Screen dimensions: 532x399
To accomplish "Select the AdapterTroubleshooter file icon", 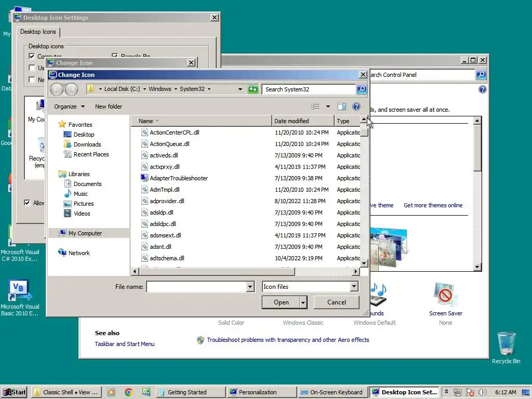I will 144,178.
